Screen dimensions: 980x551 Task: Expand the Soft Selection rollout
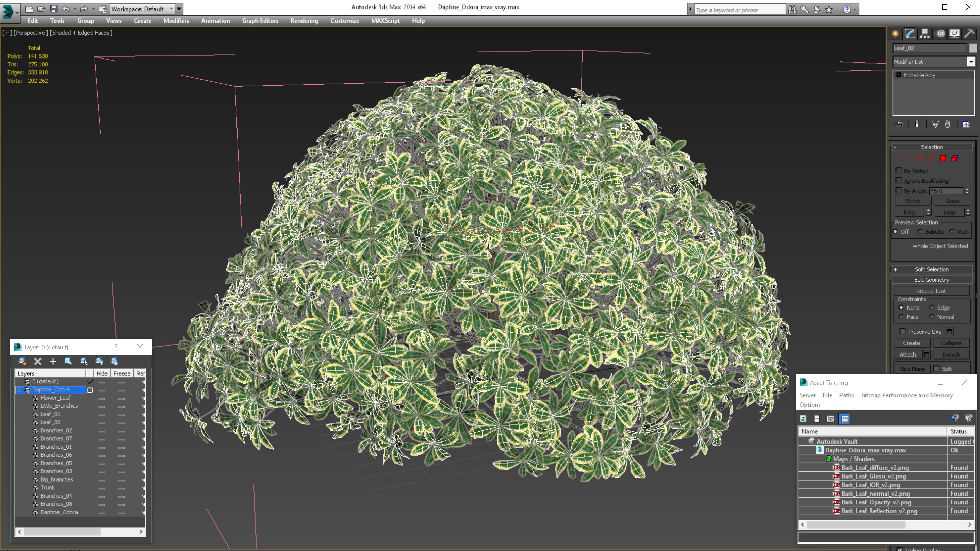click(931, 269)
